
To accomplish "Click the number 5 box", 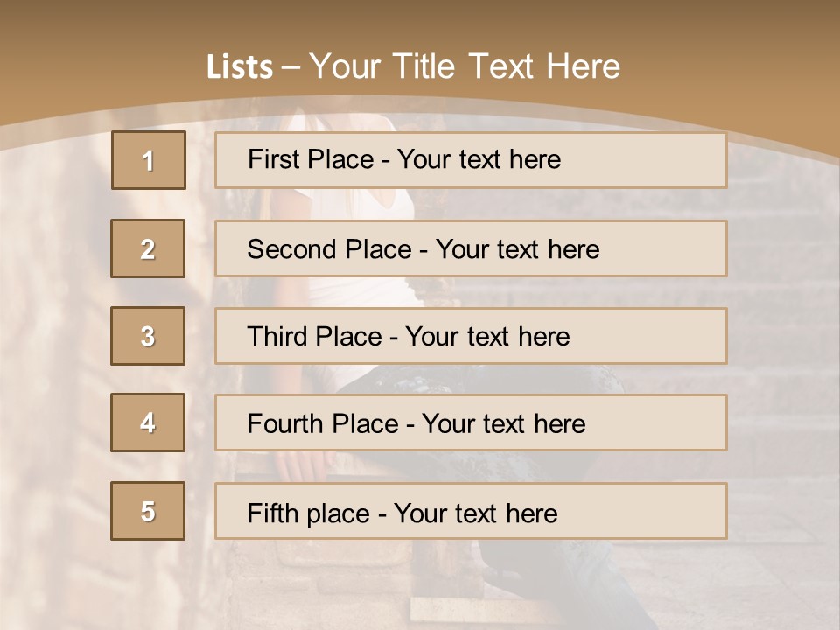I will (x=148, y=510).
